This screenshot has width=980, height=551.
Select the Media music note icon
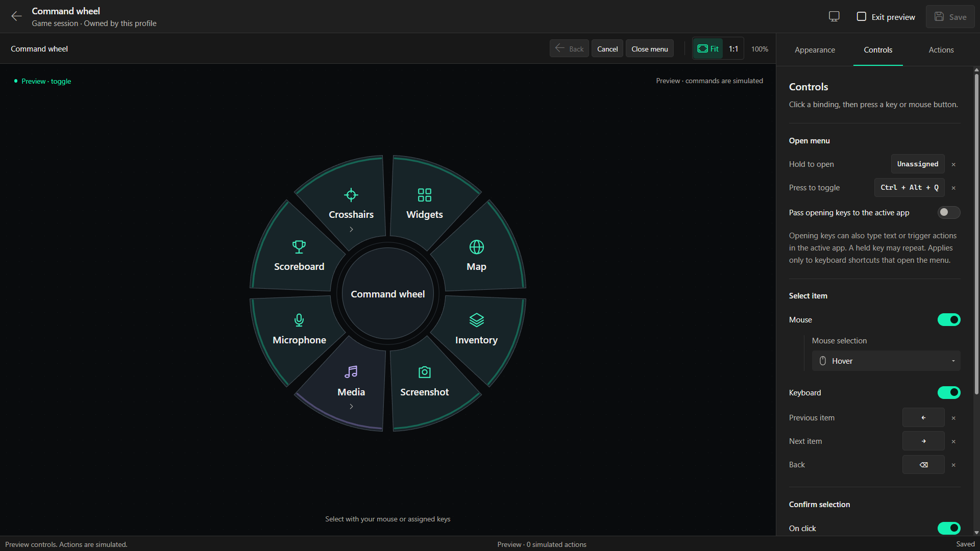coord(351,372)
